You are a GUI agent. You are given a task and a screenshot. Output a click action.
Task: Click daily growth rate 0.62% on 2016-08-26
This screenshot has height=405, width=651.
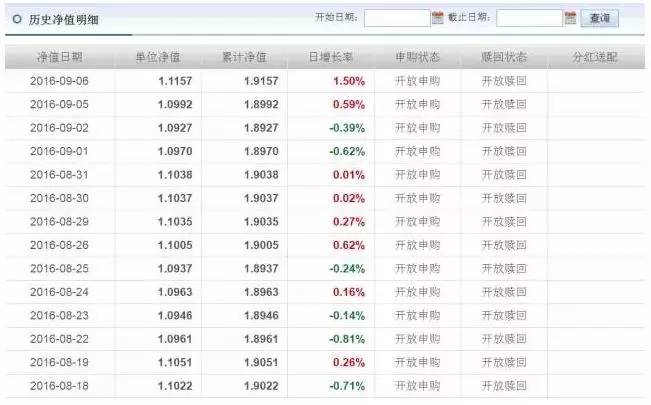349,245
